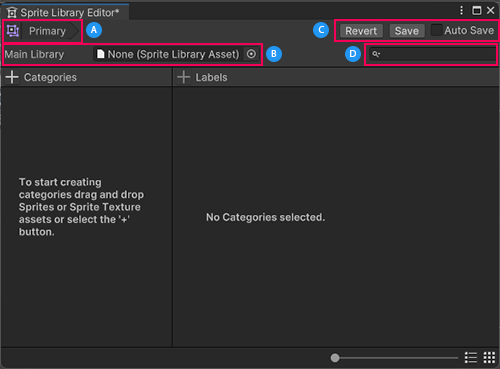The height and width of the screenshot is (369, 500).
Task: Click the 'To start creating categories' hint
Action: 81,207
